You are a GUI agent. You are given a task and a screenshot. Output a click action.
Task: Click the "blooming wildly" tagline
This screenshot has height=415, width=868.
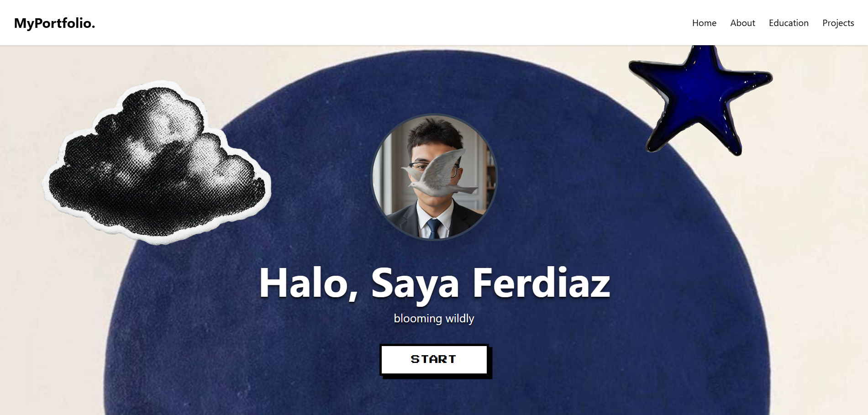pyautogui.click(x=434, y=318)
